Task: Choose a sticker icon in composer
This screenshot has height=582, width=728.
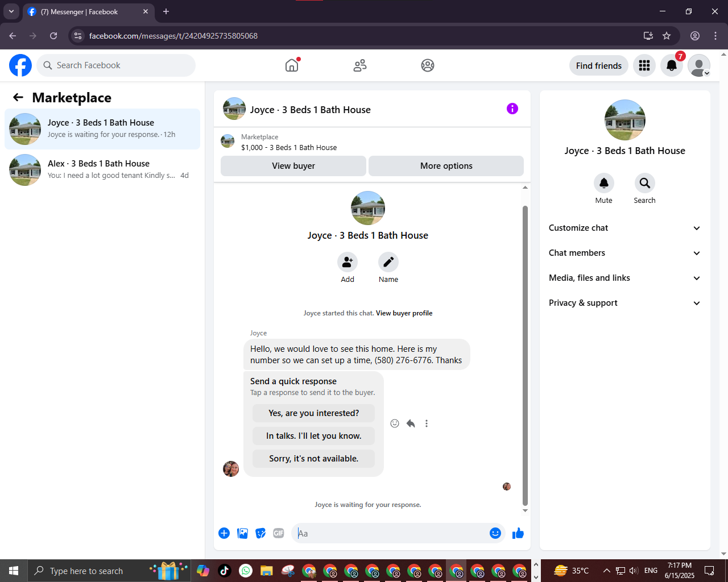Action: (x=260, y=533)
